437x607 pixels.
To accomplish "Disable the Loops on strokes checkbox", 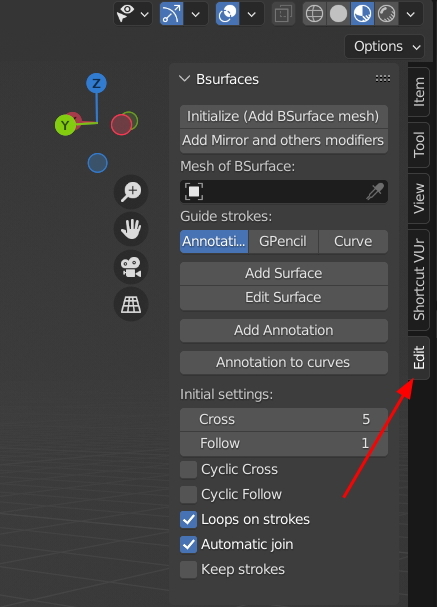I will [x=189, y=520].
